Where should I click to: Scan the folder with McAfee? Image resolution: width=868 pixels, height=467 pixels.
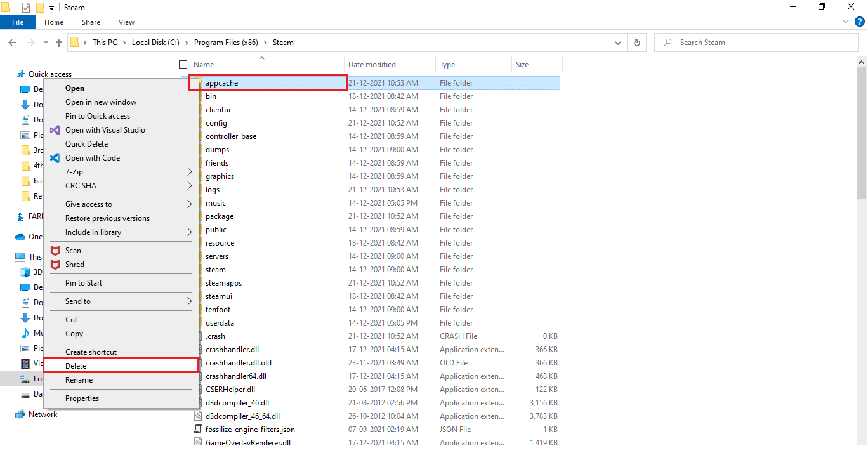point(72,250)
